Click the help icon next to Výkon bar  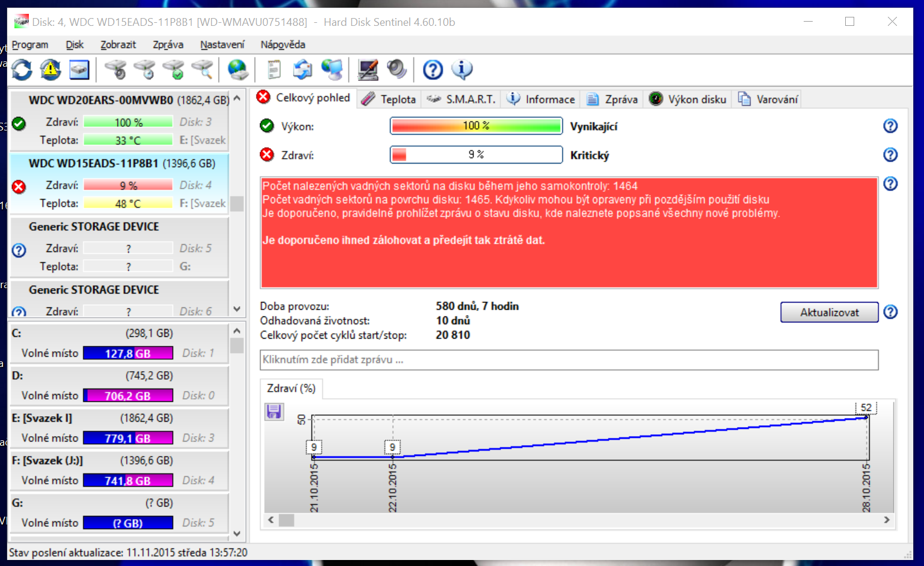(890, 126)
